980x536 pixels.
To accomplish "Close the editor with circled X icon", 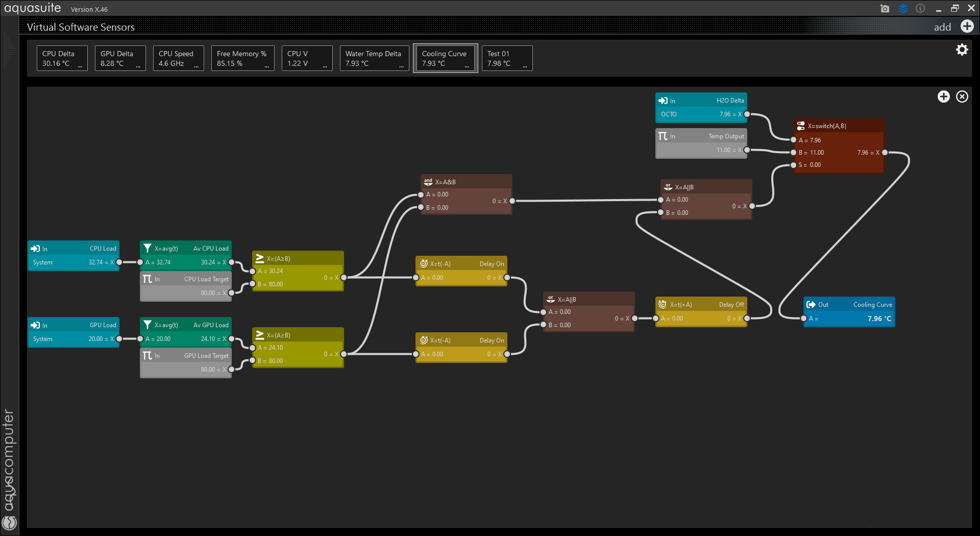I will tap(962, 96).
